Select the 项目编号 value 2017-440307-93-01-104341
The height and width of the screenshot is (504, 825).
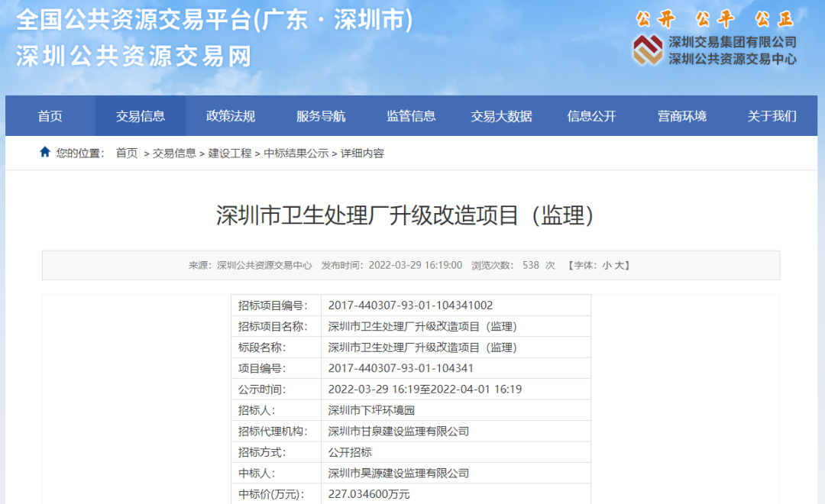[400, 368]
